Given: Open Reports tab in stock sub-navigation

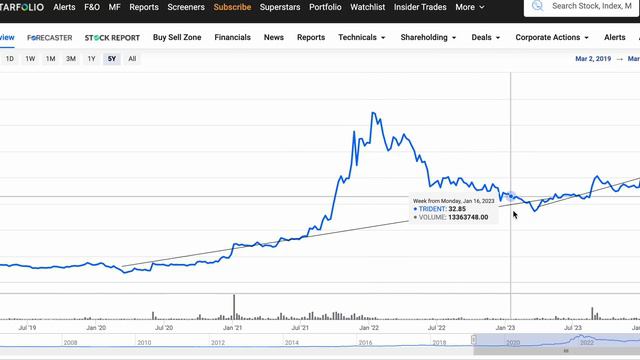Looking at the screenshot, I should coord(311,37).
